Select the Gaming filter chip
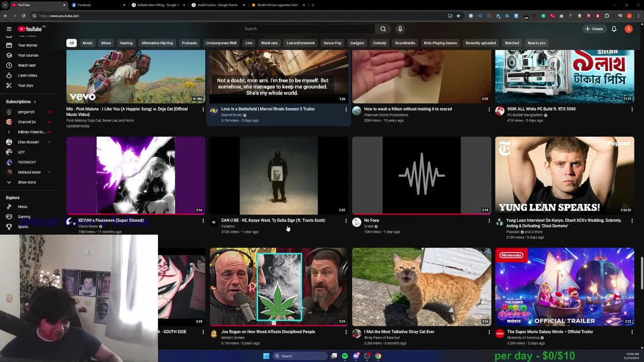 tap(126, 43)
